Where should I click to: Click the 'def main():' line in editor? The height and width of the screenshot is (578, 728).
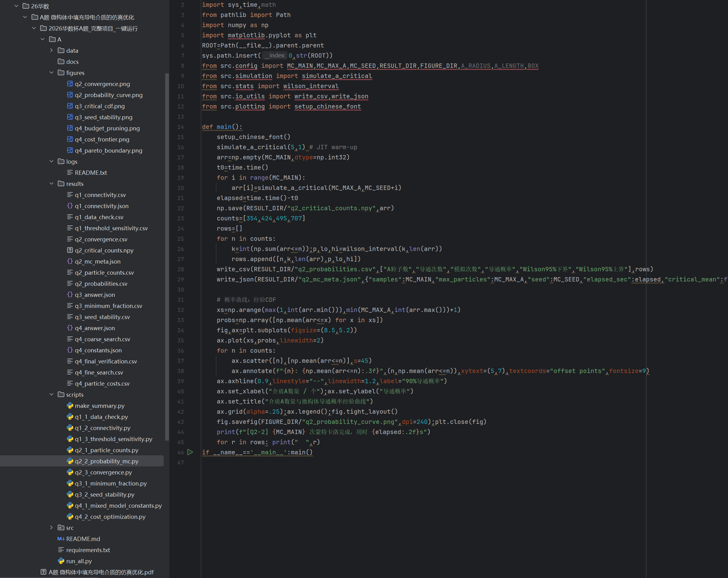point(222,127)
